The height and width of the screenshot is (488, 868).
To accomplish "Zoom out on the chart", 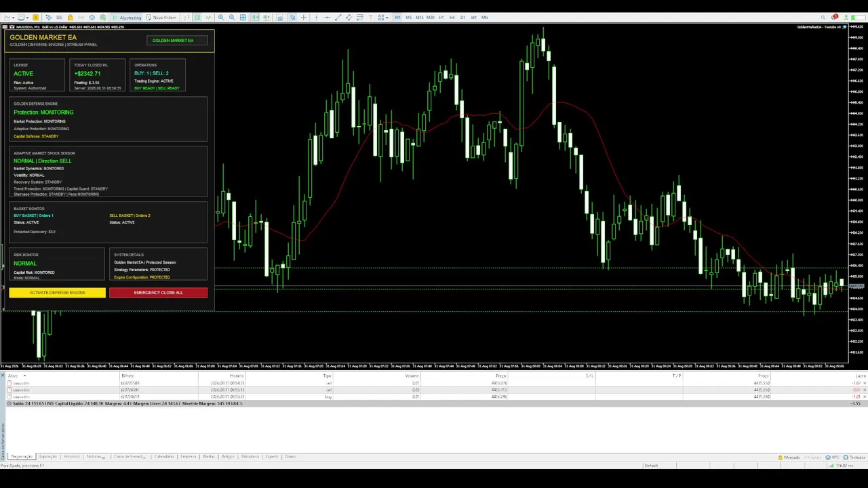I will click(232, 17).
